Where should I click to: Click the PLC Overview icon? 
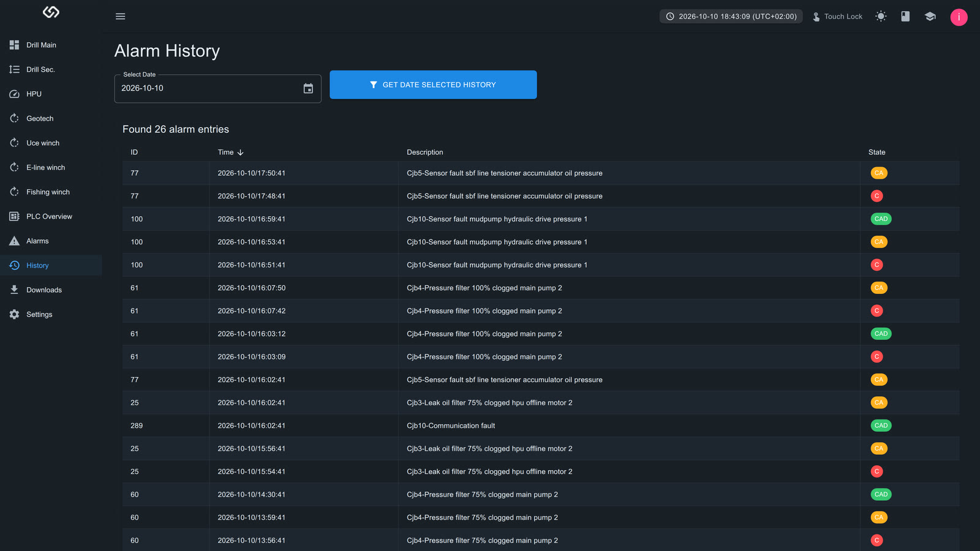[14, 217]
